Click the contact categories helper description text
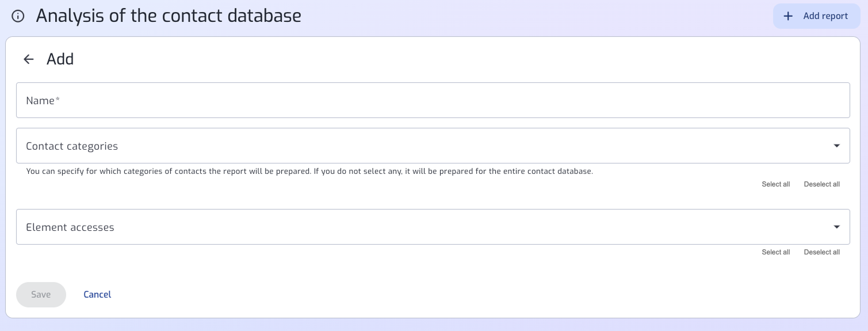The width and height of the screenshot is (868, 331). (x=309, y=172)
